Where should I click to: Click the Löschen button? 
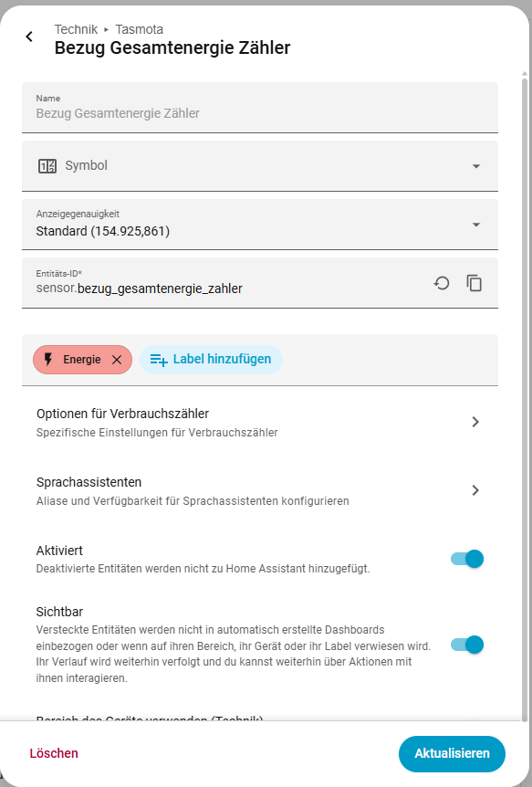(x=54, y=753)
